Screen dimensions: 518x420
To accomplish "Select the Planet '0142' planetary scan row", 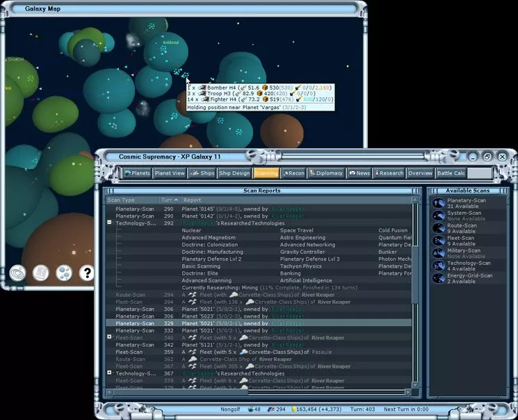I will click(x=259, y=216).
